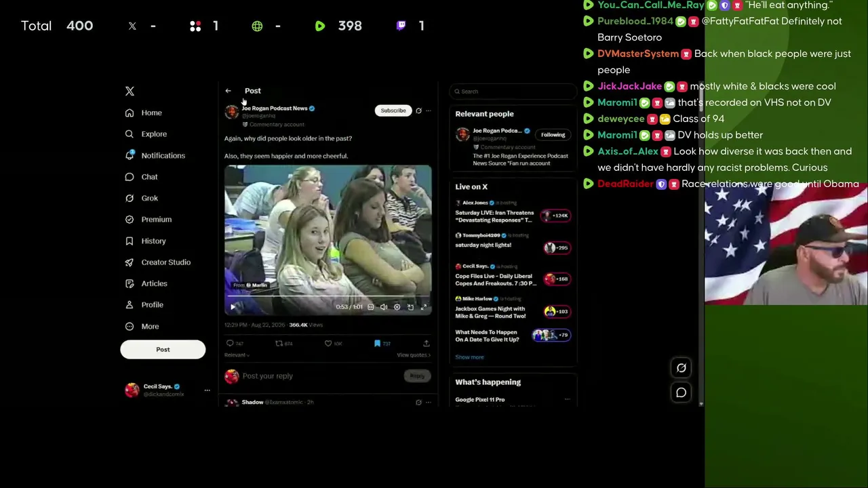Click the webcam thumbnail with the flag
This screenshot has width=868, height=488.
click(786, 243)
